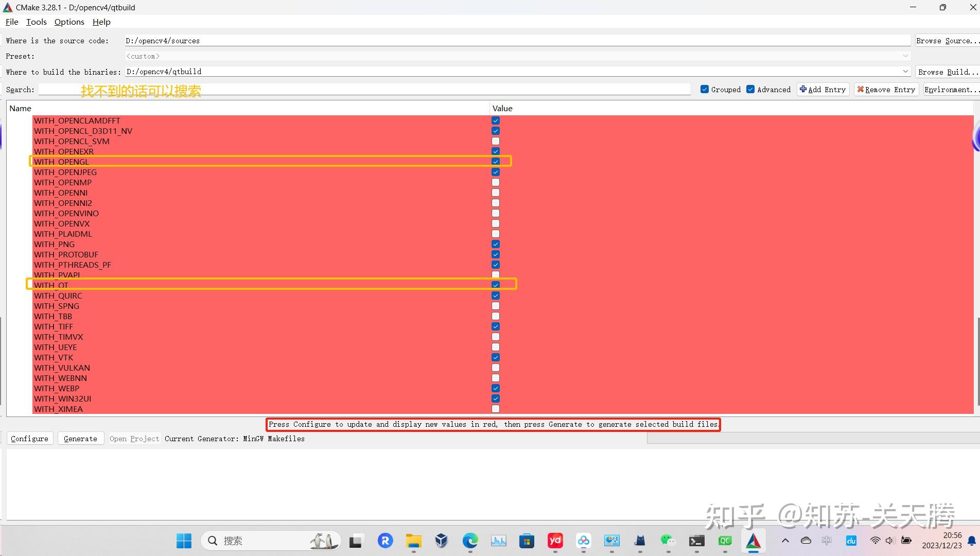Screen dimensions: 980x556
Task: Open VirtualBox from the taskbar
Action: coord(441,541)
